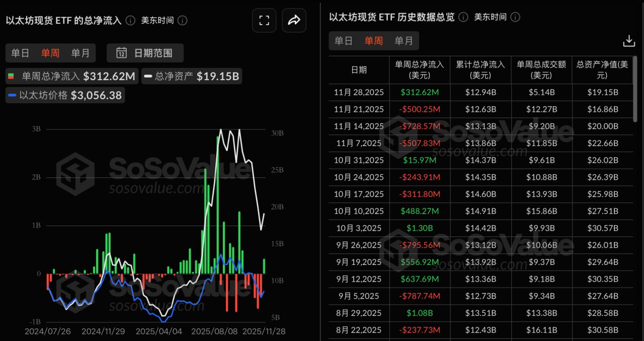The width and height of the screenshot is (644, 341).
Task: Select 单周 tab in history table
Action: pos(373,41)
